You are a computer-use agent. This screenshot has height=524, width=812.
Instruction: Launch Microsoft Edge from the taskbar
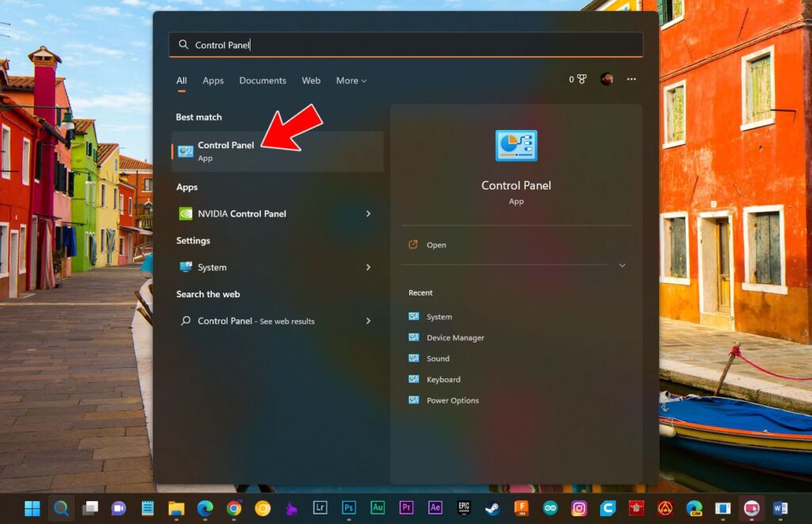click(205, 508)
